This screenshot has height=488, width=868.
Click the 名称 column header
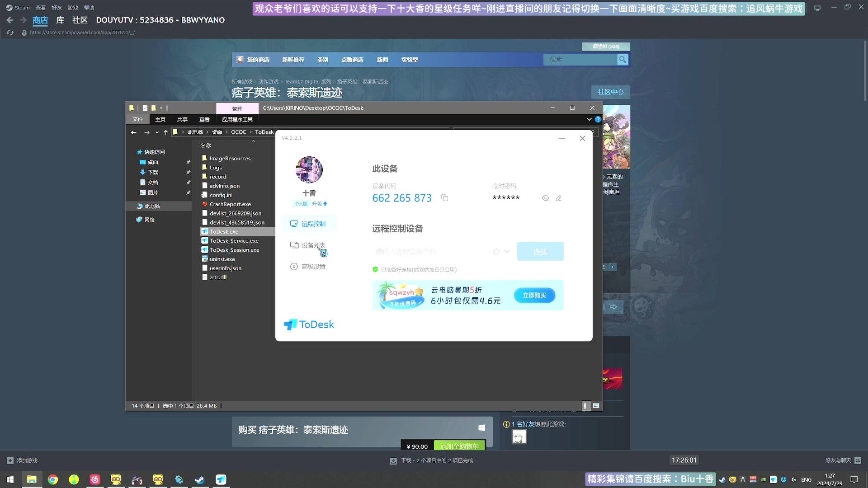coord(206,145)
